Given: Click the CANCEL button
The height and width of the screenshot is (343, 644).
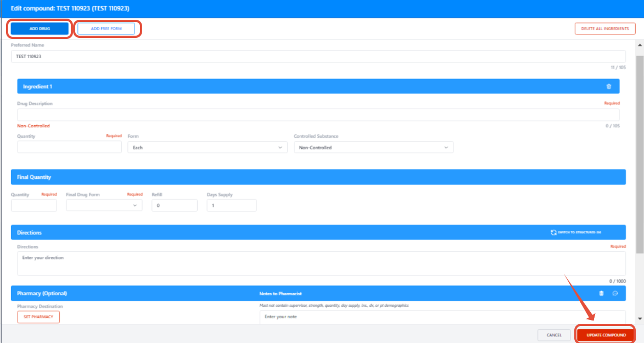Looking at the screenshot, I should pos(554,335).
